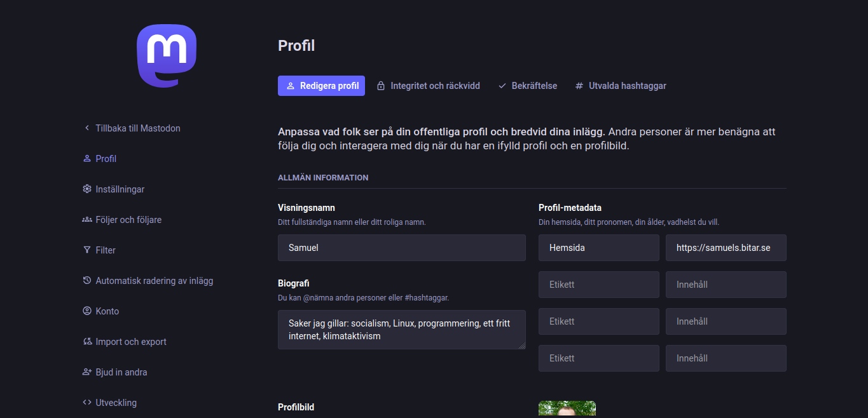Open Utveckling via the code icon
The height and width of the screenshot is (418, 868).
(86, 402)
